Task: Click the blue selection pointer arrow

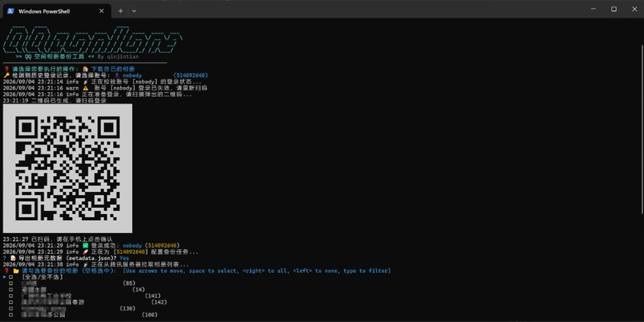Action: (x=5, y=277)
